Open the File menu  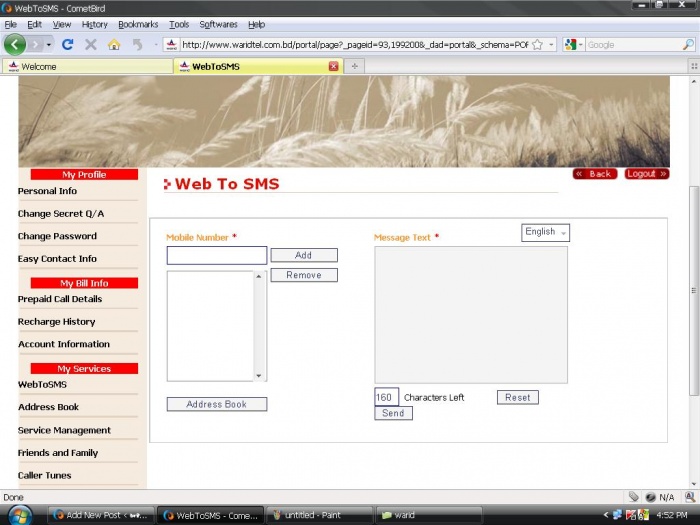10,25
